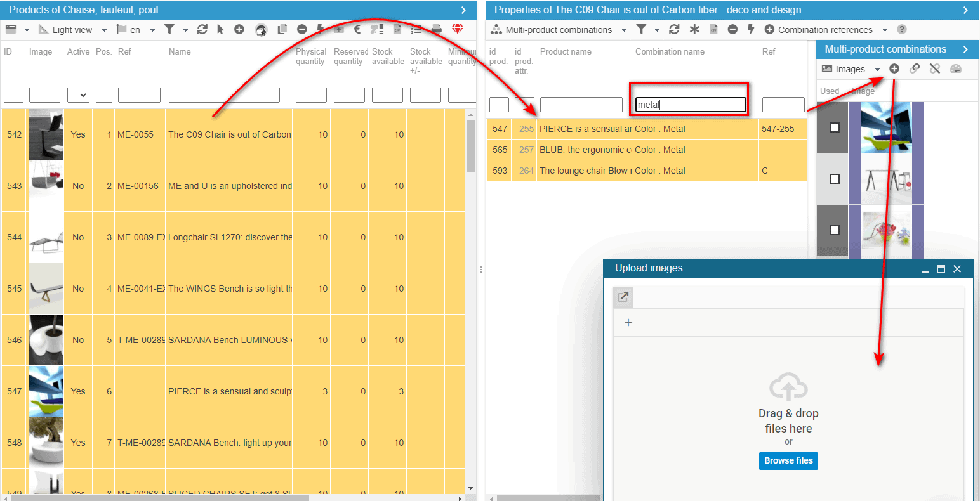This screenshot has height=501, width=980.
Task: Check the Used box for second image
Action: click(x=835, y=179)
